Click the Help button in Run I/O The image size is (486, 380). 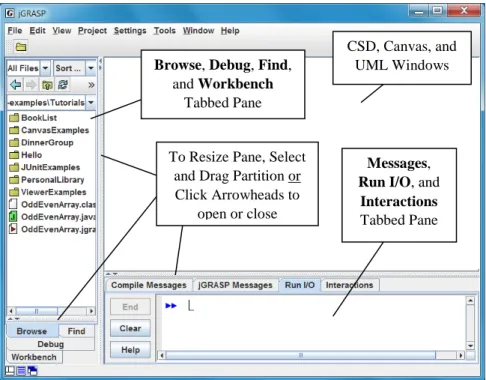(x=130, y=350)
